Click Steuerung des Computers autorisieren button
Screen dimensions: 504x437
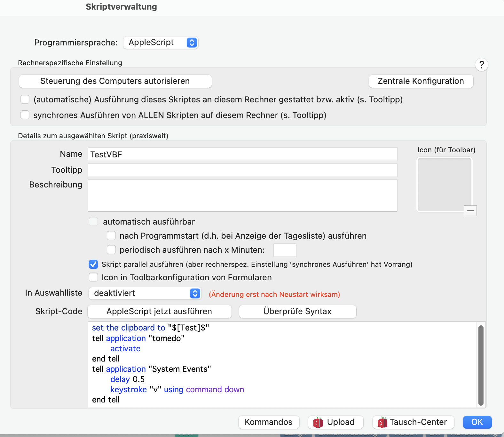pos(115,81)
